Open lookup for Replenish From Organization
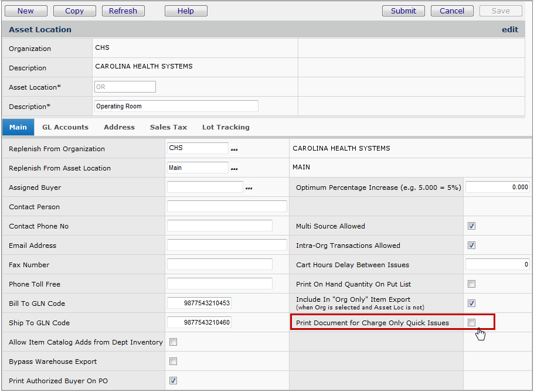Viewport: 534px width, 392px height. (234, 149)
